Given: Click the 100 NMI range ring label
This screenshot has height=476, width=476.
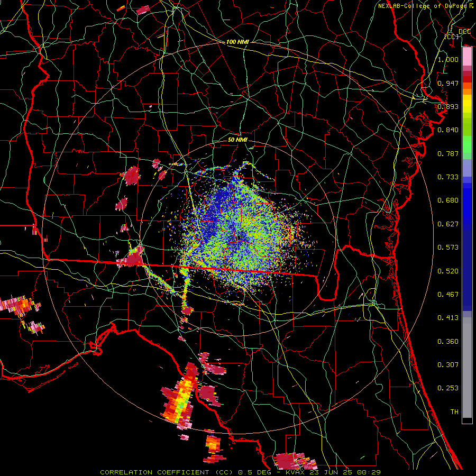Looking at the screenshot, I should [x=237, y=42].
